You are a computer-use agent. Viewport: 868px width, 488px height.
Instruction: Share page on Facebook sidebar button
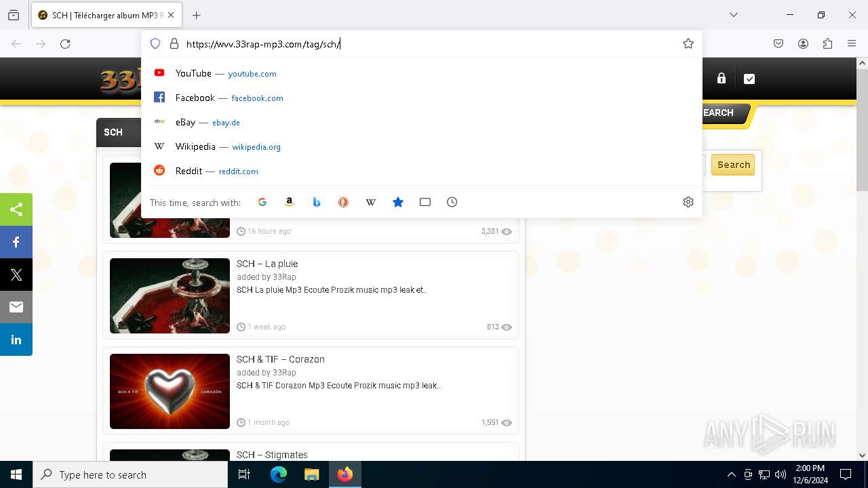tap(16, 242)
